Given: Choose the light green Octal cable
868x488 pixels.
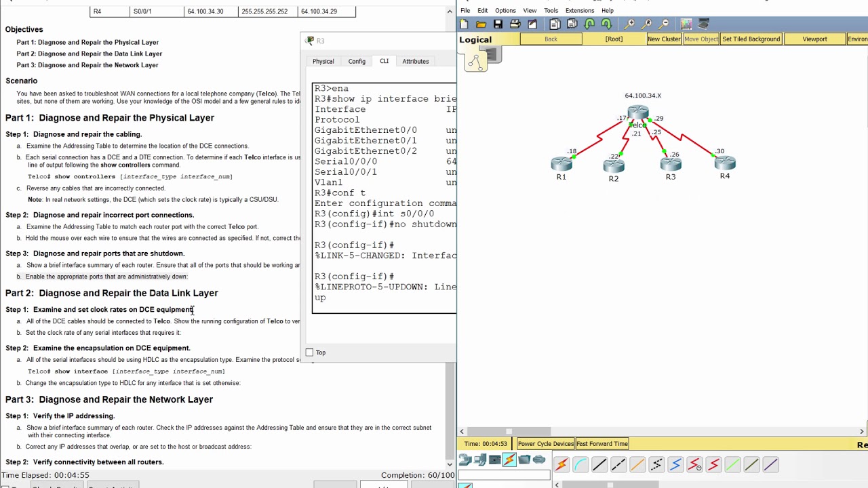Looking at the screenshot, I should click(x=732, y=465).
